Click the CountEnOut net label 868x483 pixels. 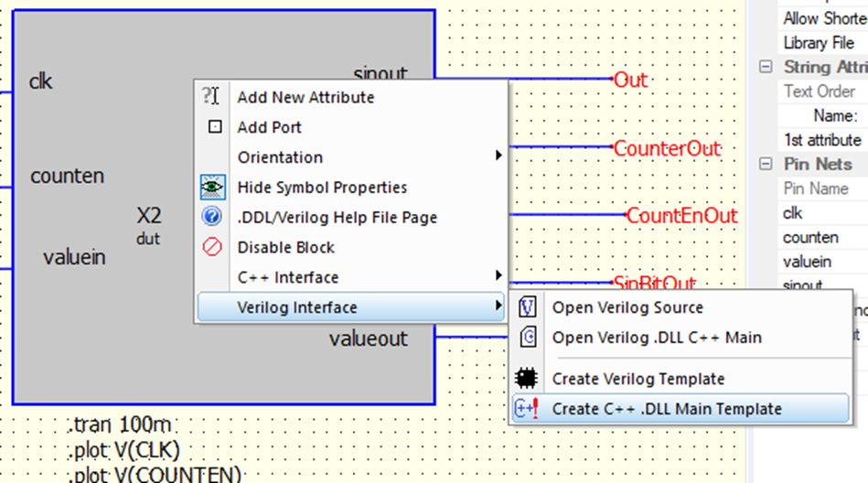[x=681, y=216]
